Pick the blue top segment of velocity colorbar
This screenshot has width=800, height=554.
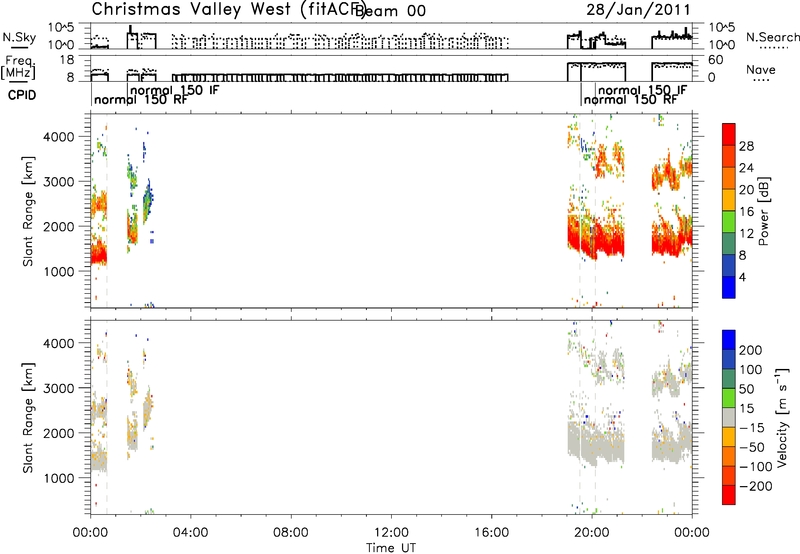coord(729,340)
